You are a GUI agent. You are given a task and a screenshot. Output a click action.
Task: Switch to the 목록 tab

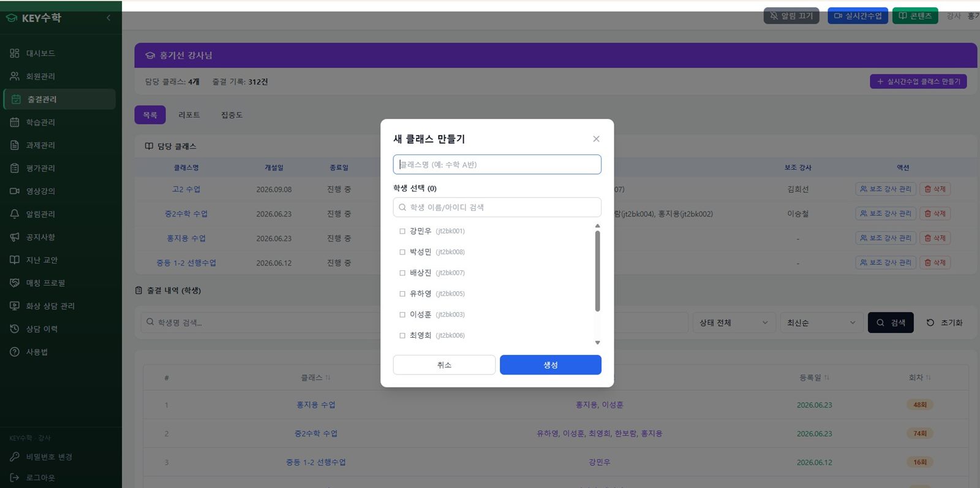(150, 115)
